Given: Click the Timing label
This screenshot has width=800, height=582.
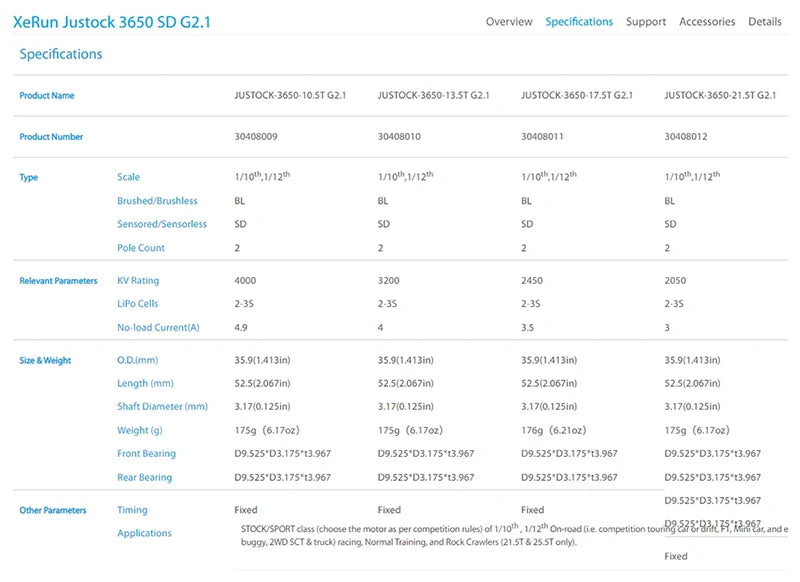Looking at the screenshot, I should (132, 510).
